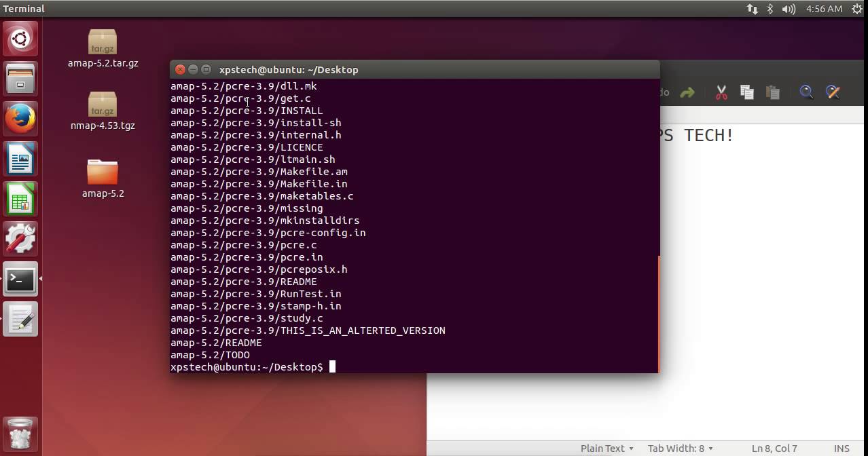Click the line amap-5.2/pcre-3.9/README
This screenshot has width=868, height=456.
pyautogui.click(x=244, y=282)
